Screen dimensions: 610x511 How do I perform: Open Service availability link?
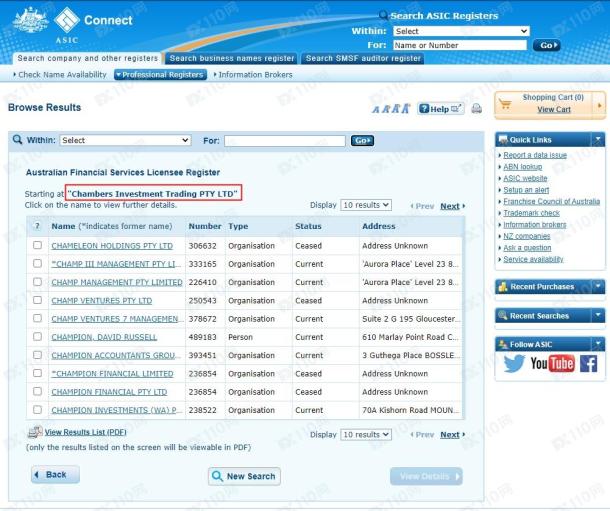[533, 259]
